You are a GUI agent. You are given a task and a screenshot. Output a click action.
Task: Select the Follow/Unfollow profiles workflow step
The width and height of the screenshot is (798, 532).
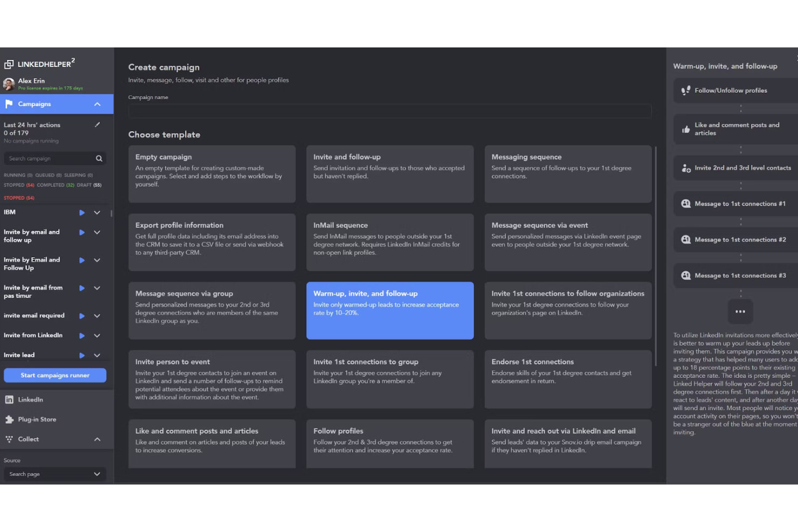click(735, 91)
